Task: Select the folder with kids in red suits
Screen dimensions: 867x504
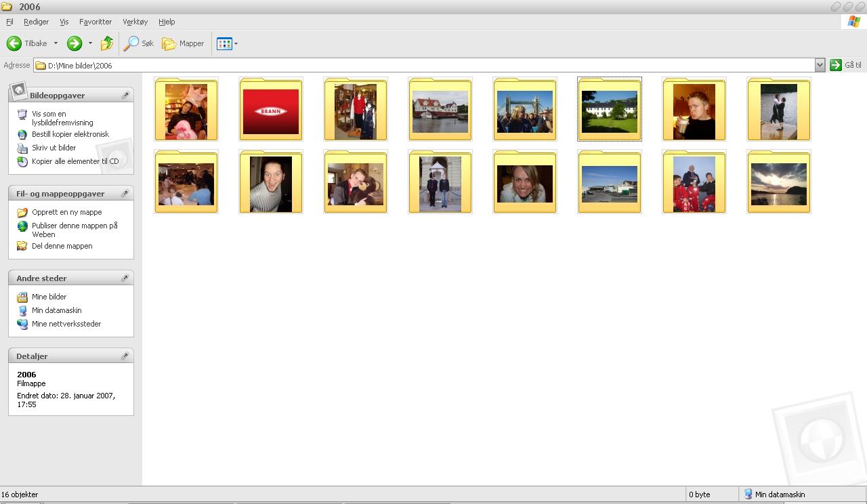Action: point(694,182)
